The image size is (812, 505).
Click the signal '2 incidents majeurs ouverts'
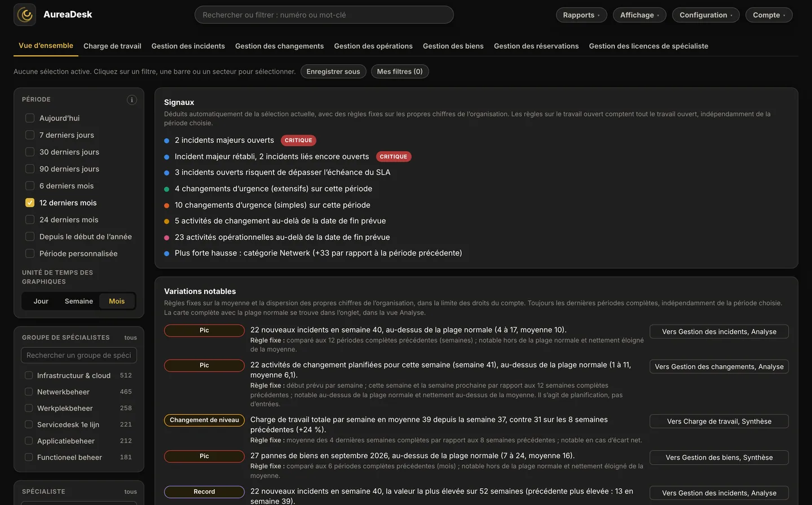click(224, 140)
